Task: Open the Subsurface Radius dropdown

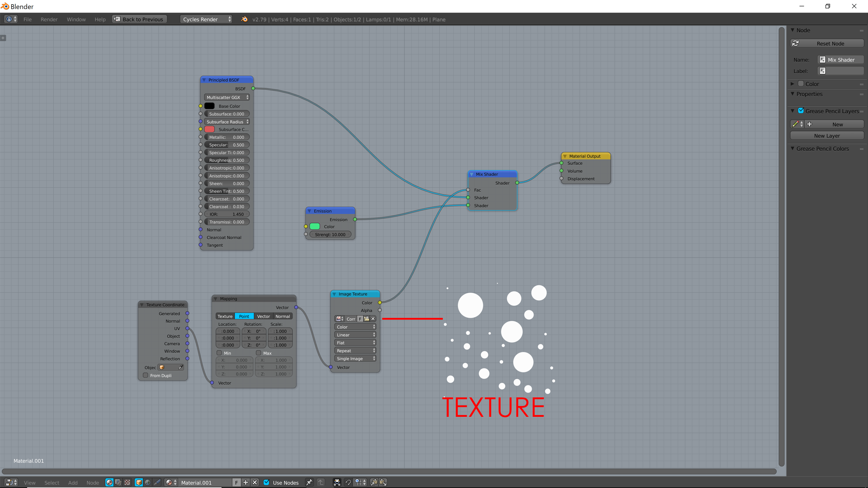Action: tap(227, 122)
